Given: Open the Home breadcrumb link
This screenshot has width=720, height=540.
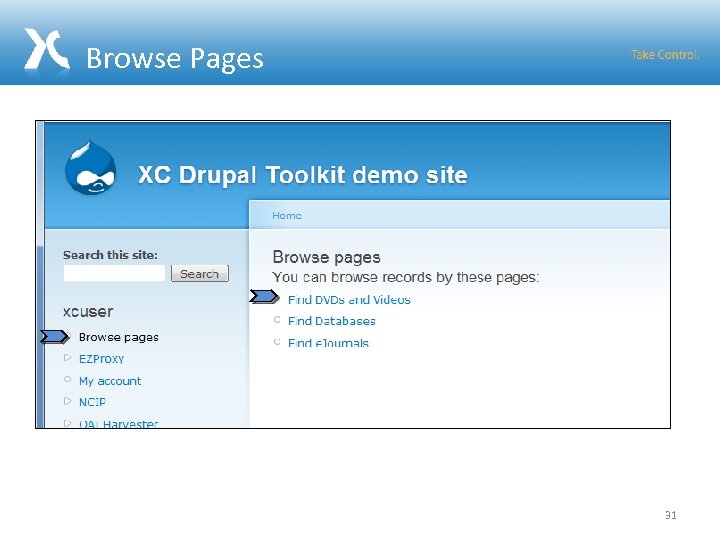Looking at the screenshot, I should click(x=287, y=215).
